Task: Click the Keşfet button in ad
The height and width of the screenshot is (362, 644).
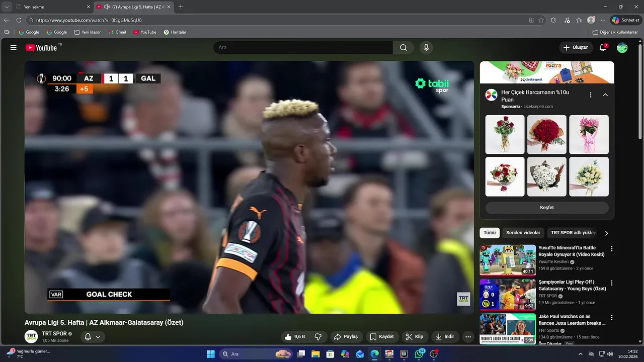Action: [547, 208]
